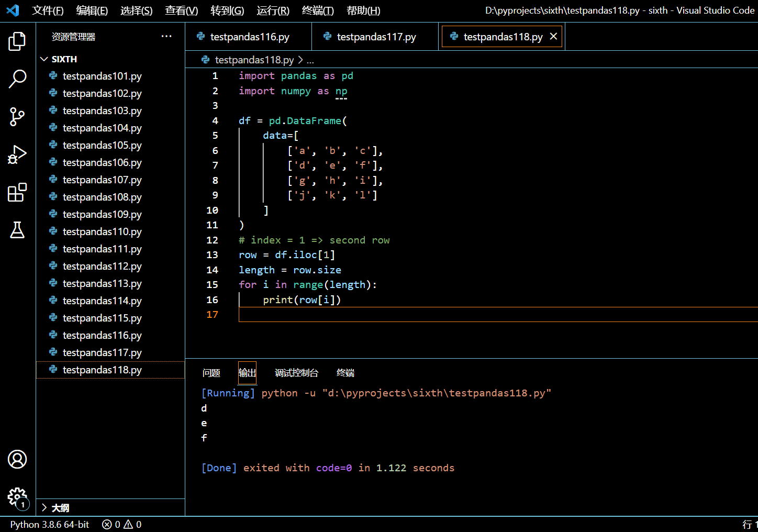The height and width of the screenshot is (532, 758).
Task: Place cursor on empty line 17
Action: pyautogui.click(x=498, y=314)
